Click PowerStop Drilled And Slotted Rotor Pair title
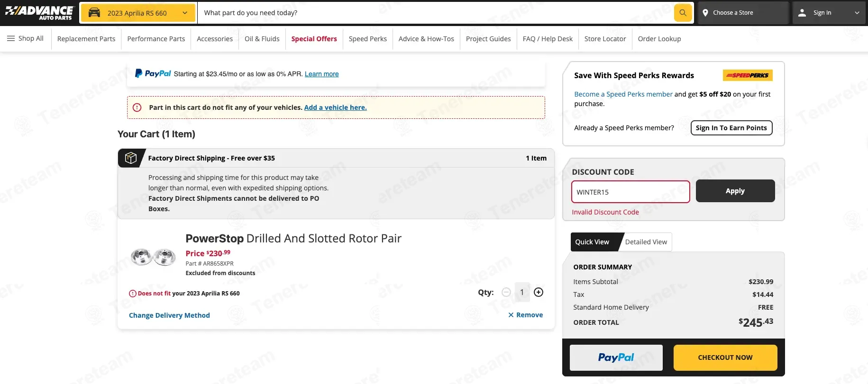 [293, 238]
